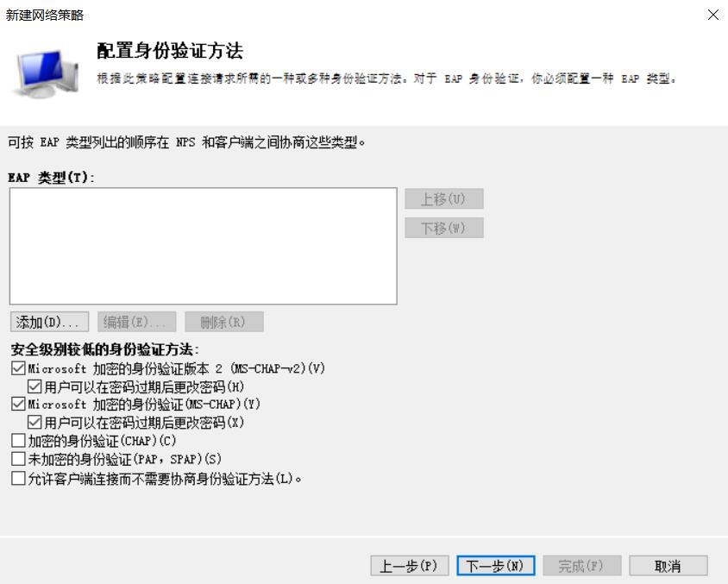Click the 新建网络策略 title text
728x584 pixels.
pos(45,15)
